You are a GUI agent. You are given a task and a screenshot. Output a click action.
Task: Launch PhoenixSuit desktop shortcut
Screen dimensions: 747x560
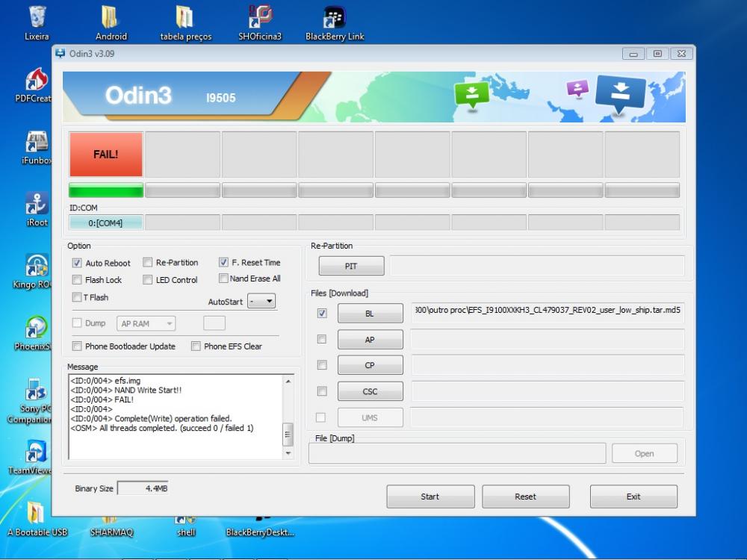click(34, 332)
